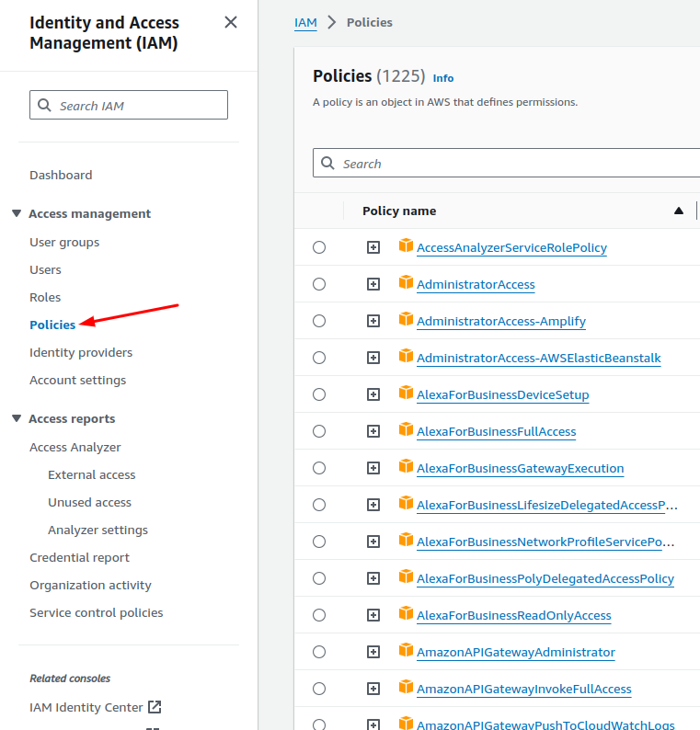Expand AccessAnalyzerServiceRolePolicy row details
This screenshot has width=700, height=730.
point(373,247)
